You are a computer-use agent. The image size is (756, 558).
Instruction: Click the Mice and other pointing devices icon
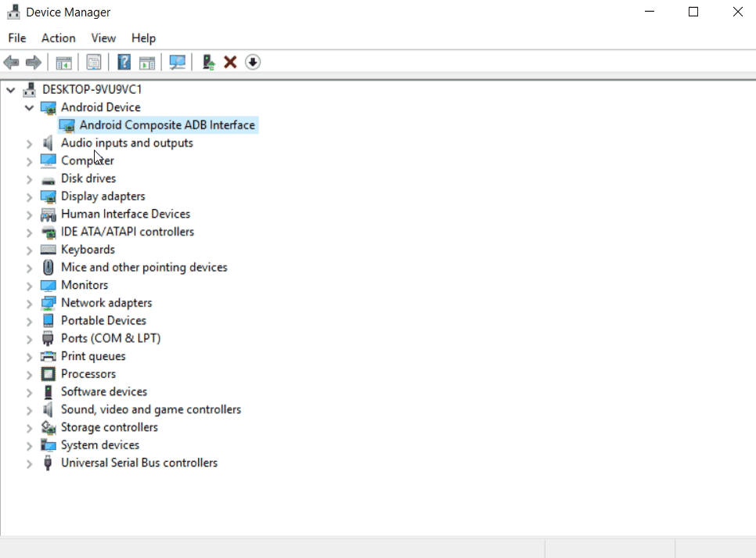coord(49,267)
